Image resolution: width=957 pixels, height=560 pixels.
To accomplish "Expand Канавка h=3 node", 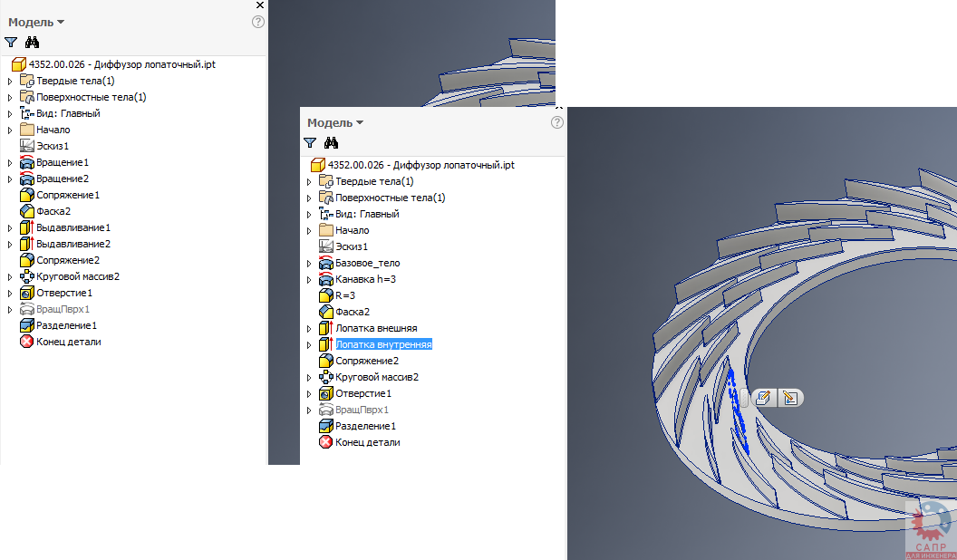I will coord(309,279).
